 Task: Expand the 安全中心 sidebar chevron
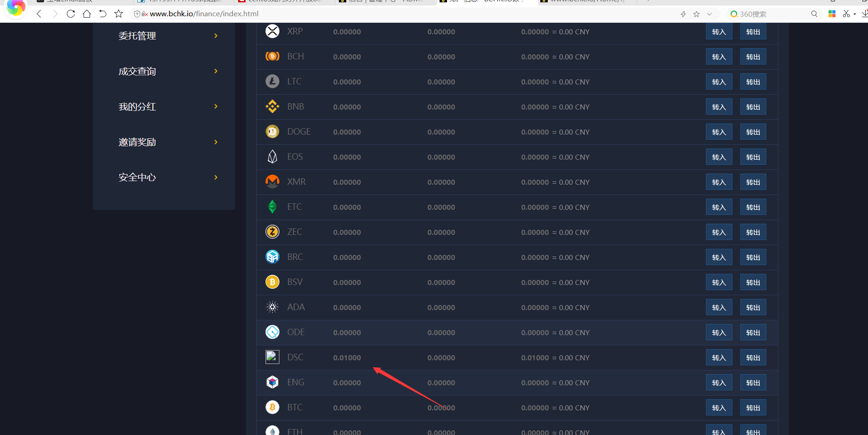216,177
